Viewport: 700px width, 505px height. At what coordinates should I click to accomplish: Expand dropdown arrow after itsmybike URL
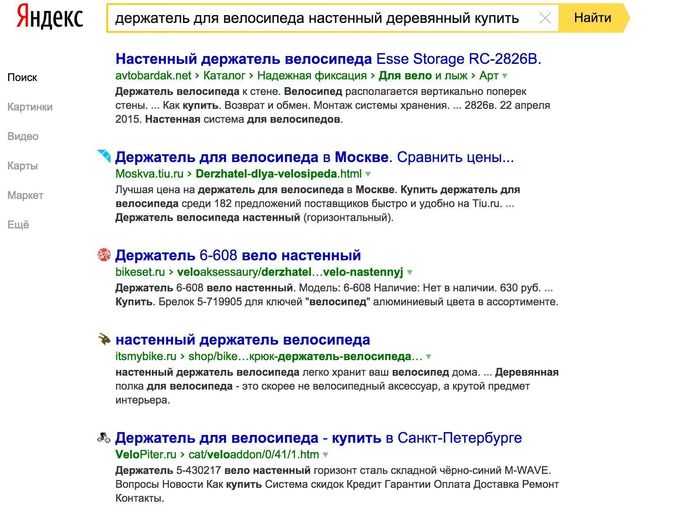coord(429,357)
